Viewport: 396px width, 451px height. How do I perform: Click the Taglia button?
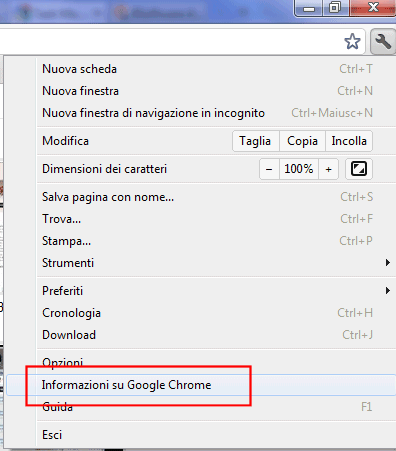click(x=256, y=141)
